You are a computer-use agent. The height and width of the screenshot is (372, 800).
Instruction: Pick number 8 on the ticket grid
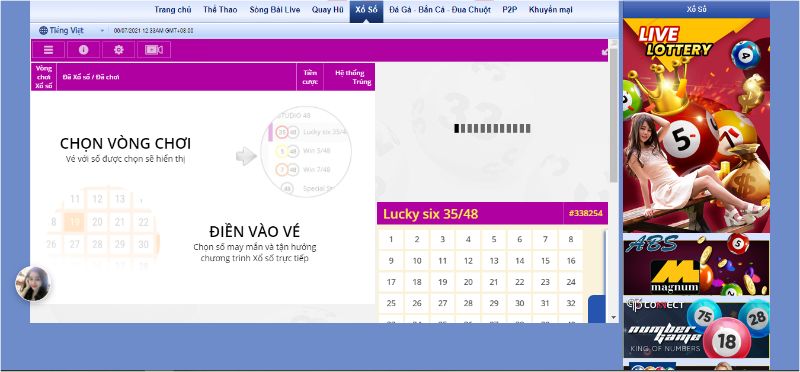pos(571,239)
